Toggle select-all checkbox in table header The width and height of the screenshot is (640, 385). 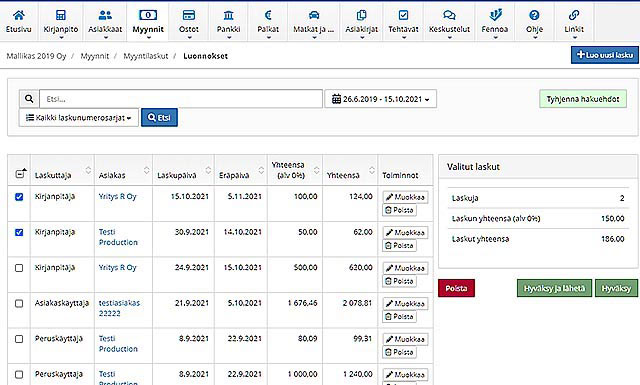pyautogui.click(x=20, y=174)
